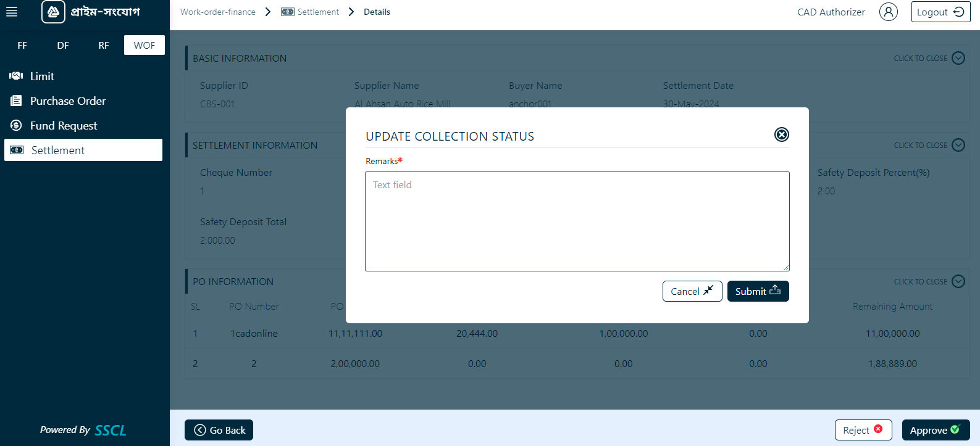Viewport: 980px width, 446px height.
Task: Click the 1,88,889.00 remaining amount cell
Action: point(893,363)
